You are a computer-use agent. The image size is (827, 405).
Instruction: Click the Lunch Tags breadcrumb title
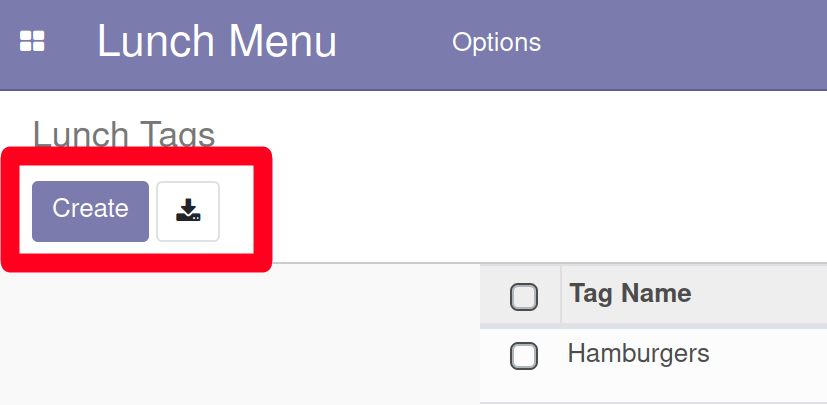pyautogui.click(x=124, y=134)
